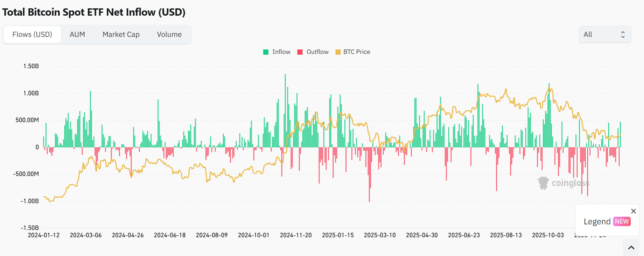
Task: Click the -500.00M y-axis label
Action: point(26,174)
